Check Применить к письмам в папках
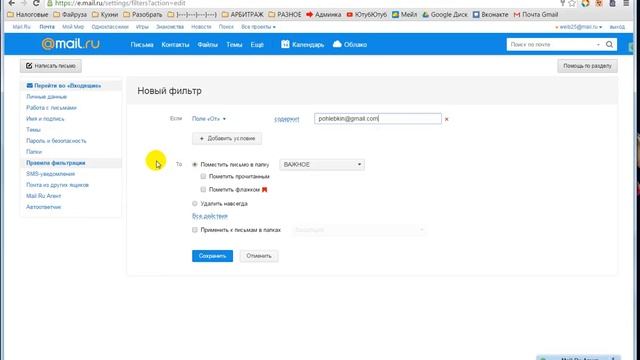The width and height of the screenshot is (640, 360). pos(195,230)
